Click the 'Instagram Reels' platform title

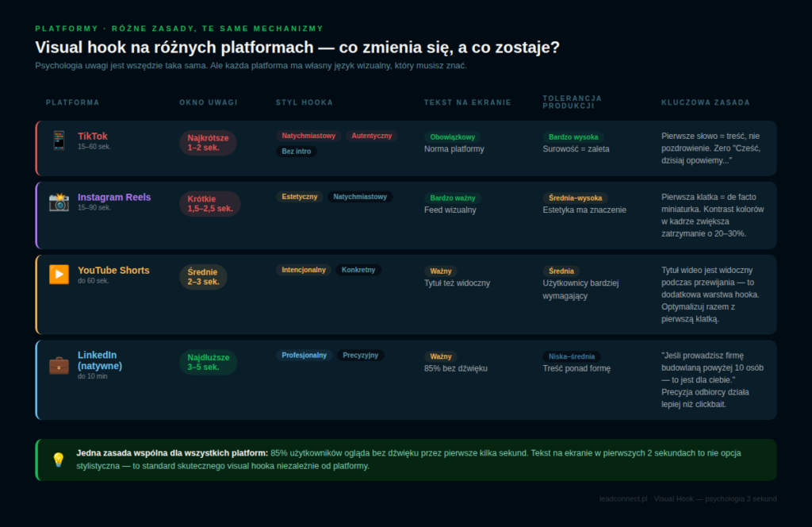click(x=114, y=197)
